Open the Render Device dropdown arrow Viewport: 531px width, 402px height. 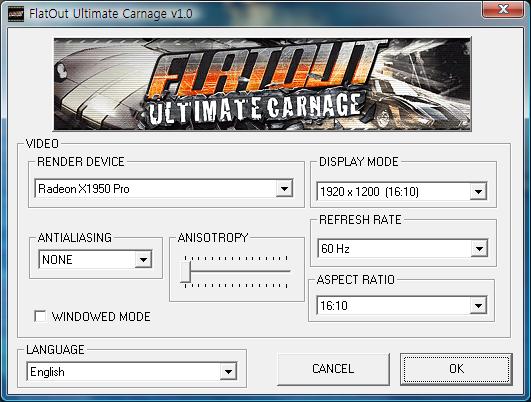[x=284, y=189]
